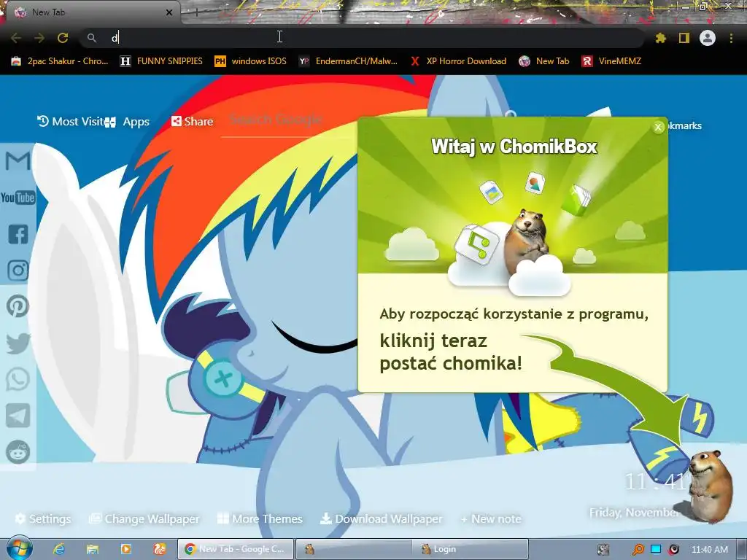The height and width of the screenshot is (560, 747).
Task: Click the magnifier icon in the system tray
Action: [638, 550]
